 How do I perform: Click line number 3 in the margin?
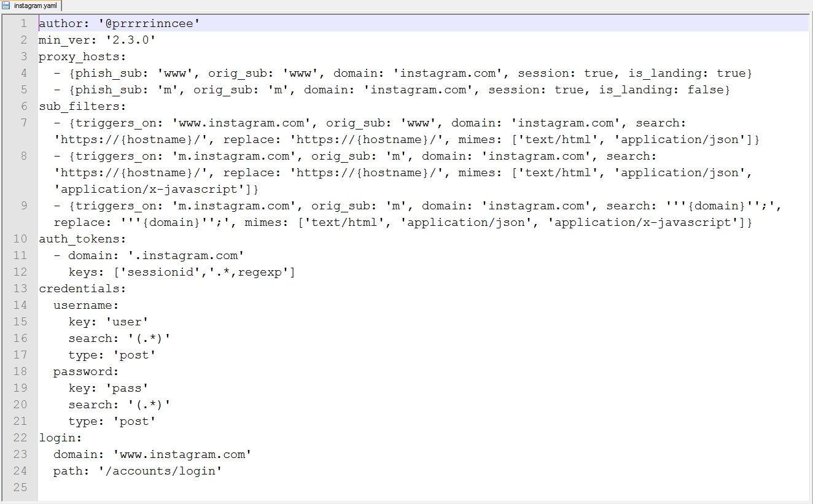click(x=23, y=56)
